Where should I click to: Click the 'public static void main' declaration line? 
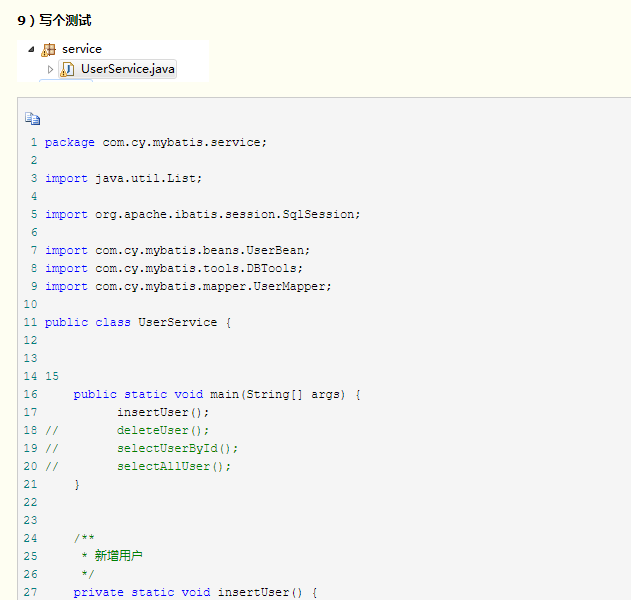[x=217, y=394]
